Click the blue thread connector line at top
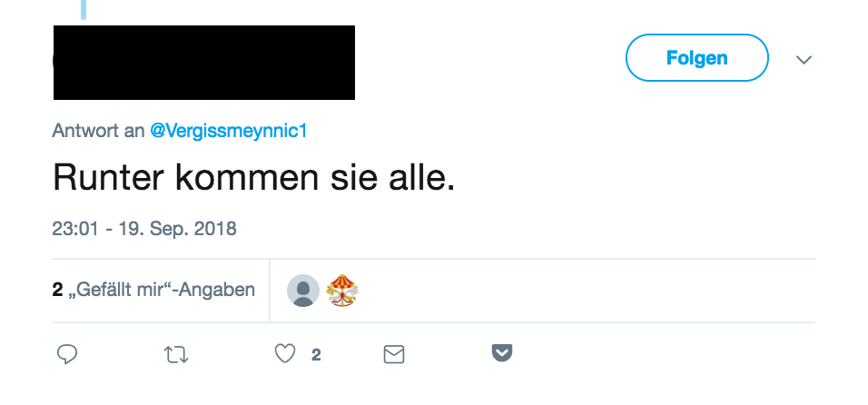This screenshot has width=868, height=405. pos(84,9)
